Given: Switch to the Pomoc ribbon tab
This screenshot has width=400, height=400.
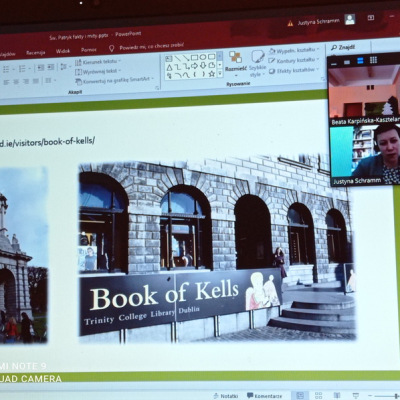Looking at the screenshot, I should [88, 50].
